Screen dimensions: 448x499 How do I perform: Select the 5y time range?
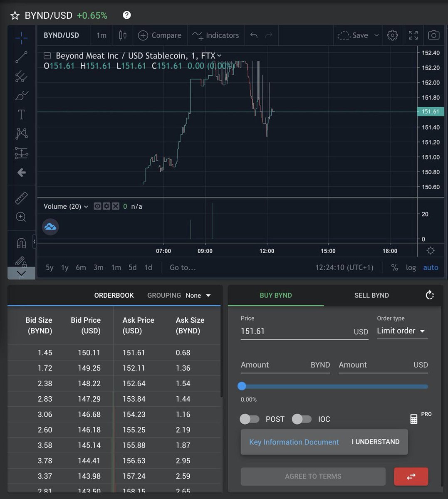point(50,267)
